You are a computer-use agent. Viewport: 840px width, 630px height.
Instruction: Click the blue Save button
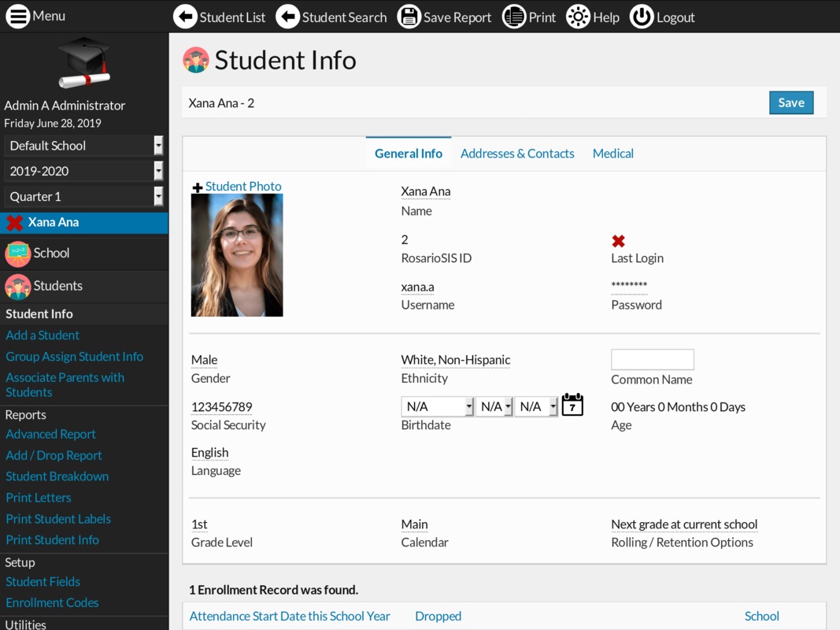pos(790,102)
